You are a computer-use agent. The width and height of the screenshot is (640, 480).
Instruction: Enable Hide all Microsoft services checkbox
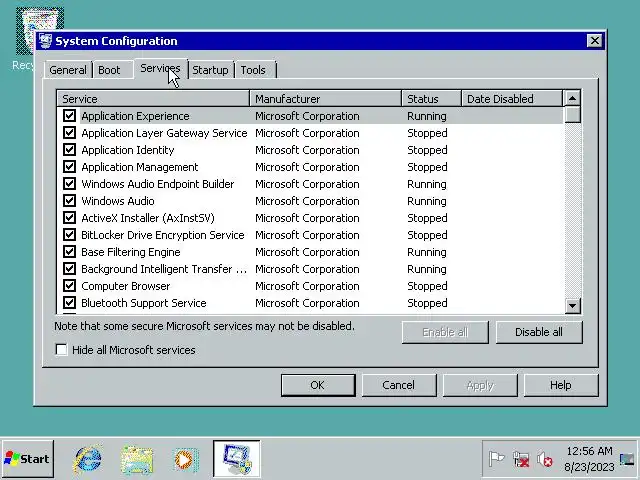[x=61, y=349]
